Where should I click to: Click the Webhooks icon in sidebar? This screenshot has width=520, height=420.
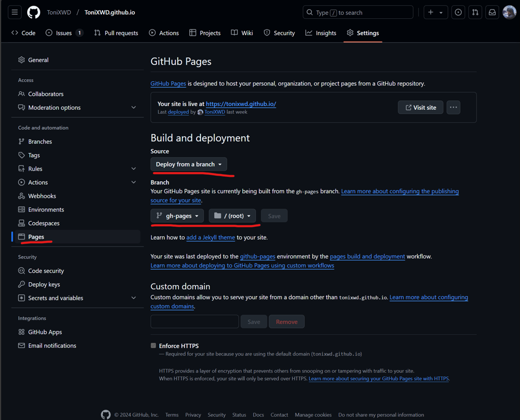22,196
